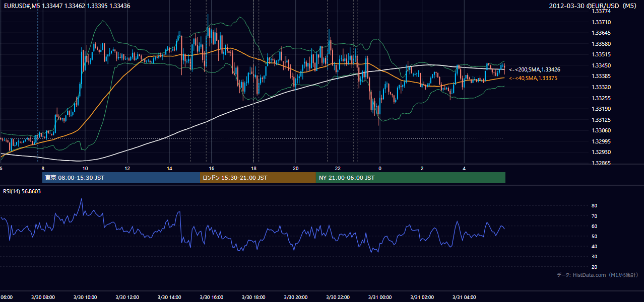
Task: Click hour mark 10 on the chart time axis
Action: (85, 169)
